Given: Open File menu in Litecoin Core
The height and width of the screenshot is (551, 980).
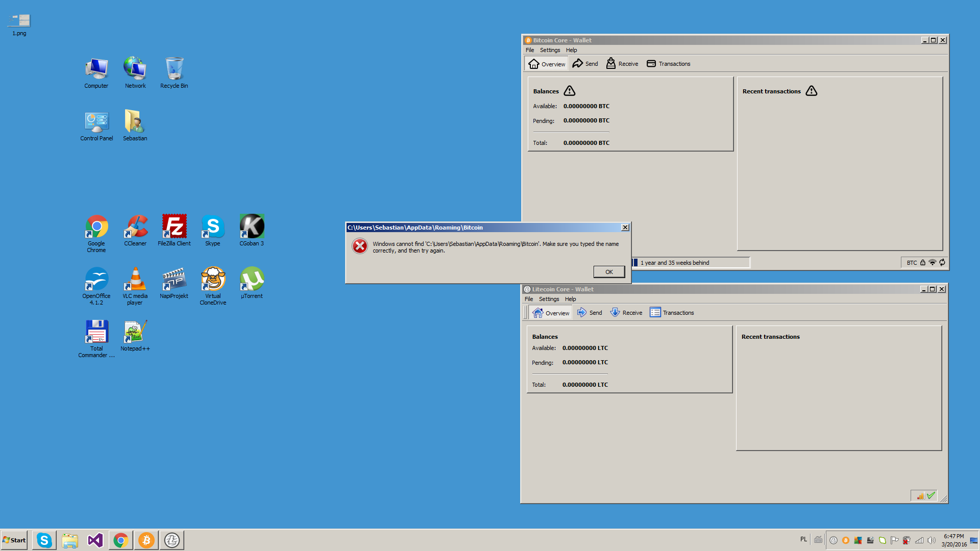Looking at the screenshot, I should [529, 299].
